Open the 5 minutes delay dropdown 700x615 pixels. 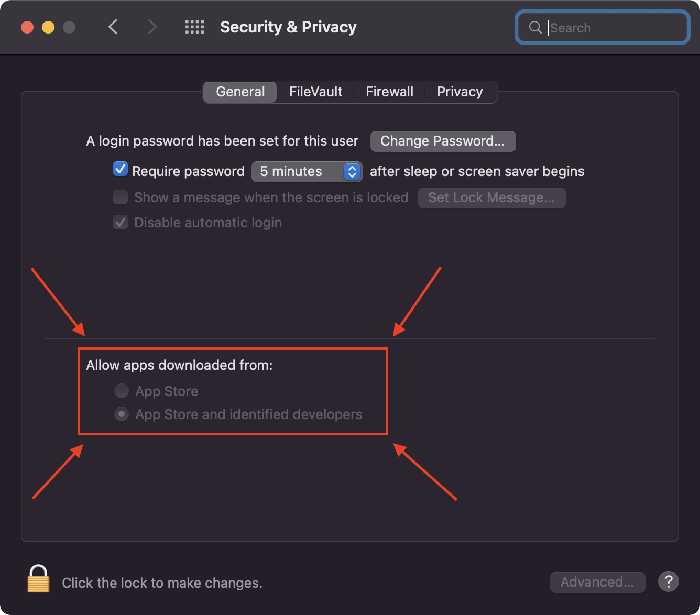(x=307, y=171)
